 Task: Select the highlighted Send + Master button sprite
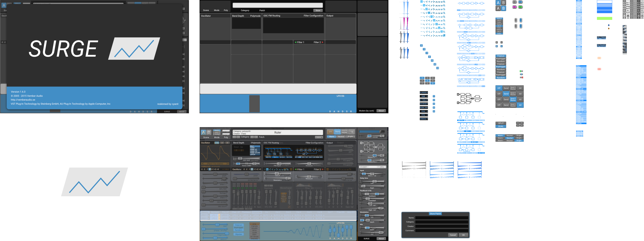tap(513, 99)
